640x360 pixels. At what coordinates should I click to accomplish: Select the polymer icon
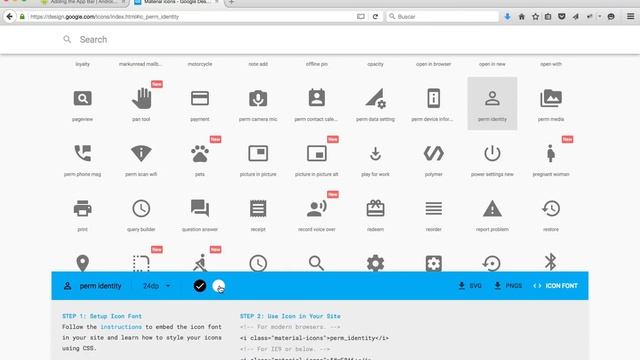pos(433,153)
